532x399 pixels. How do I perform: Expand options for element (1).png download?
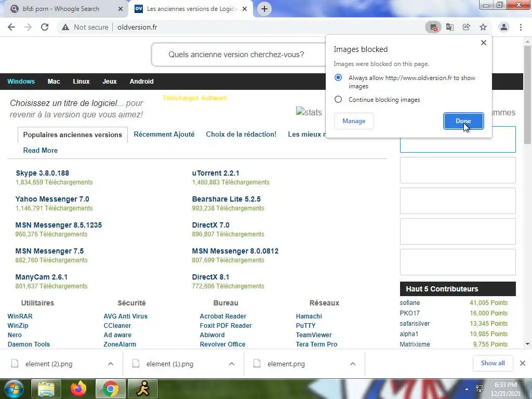pyautogui.click(x=232, y=364)
